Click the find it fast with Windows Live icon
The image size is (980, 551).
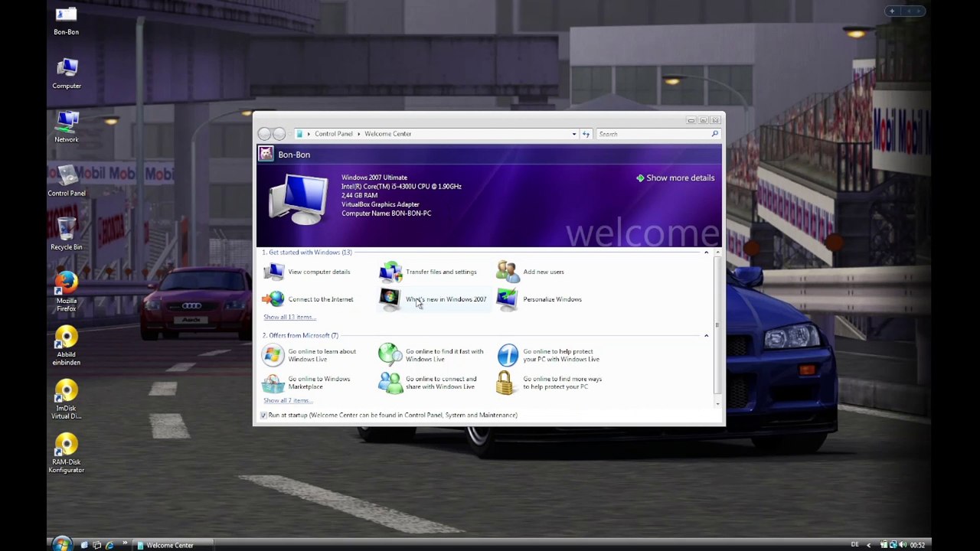[x=390, y=354]
